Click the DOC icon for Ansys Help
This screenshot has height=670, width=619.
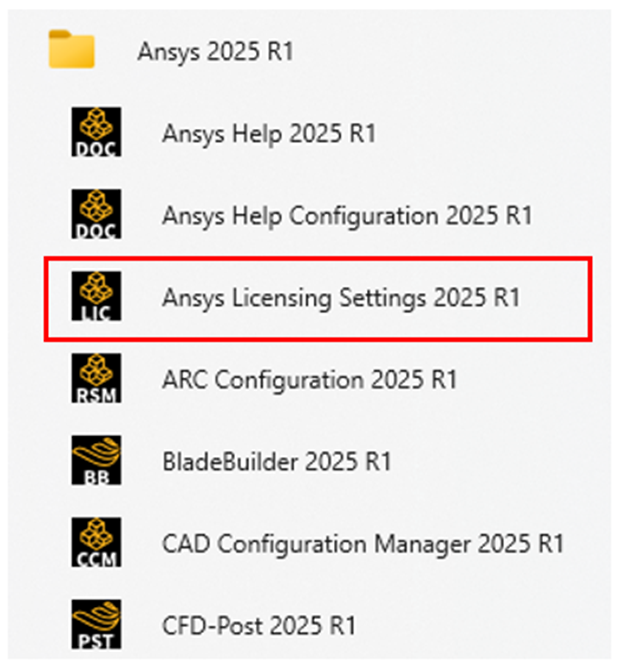(x=96, y=132)
